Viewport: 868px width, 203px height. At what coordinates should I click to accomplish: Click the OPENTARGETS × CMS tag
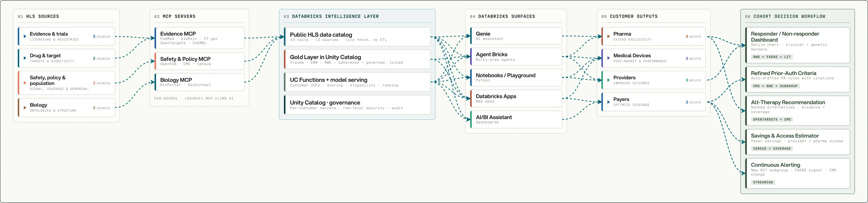point(772,120)
